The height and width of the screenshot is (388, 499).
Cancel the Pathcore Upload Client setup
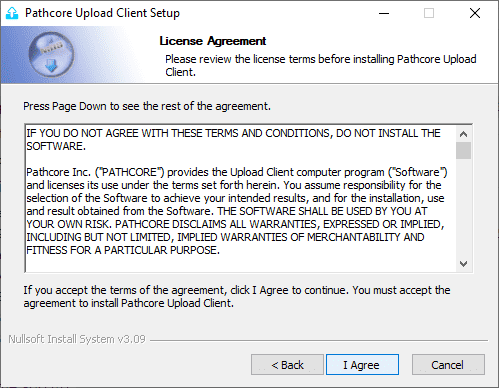[x=448, y=365]
